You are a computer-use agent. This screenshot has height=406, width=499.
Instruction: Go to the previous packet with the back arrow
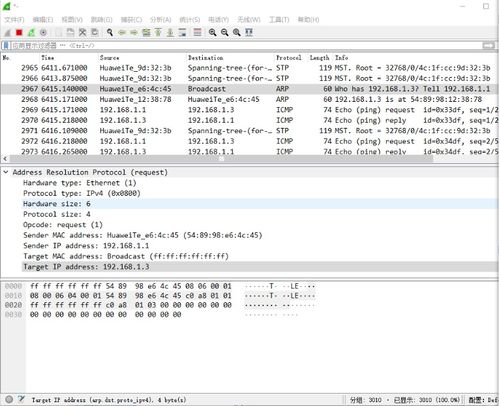[122, 32]
